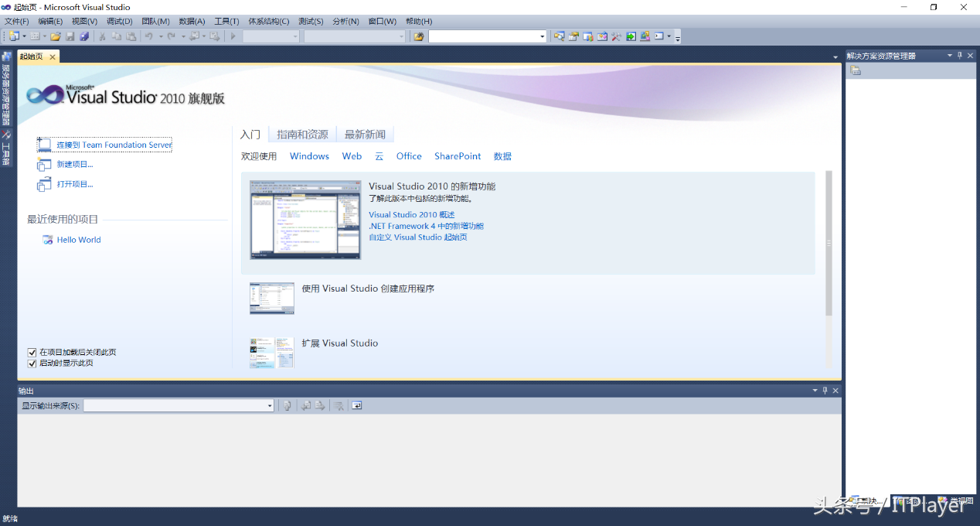This screenshot has height=526, width=980.
Task: Click the Save All toolbar icon
Action: 84,36
